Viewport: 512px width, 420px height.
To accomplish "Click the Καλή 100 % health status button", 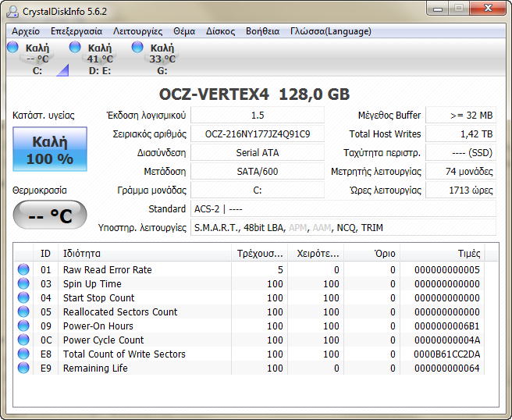I will tap(50, 149).
